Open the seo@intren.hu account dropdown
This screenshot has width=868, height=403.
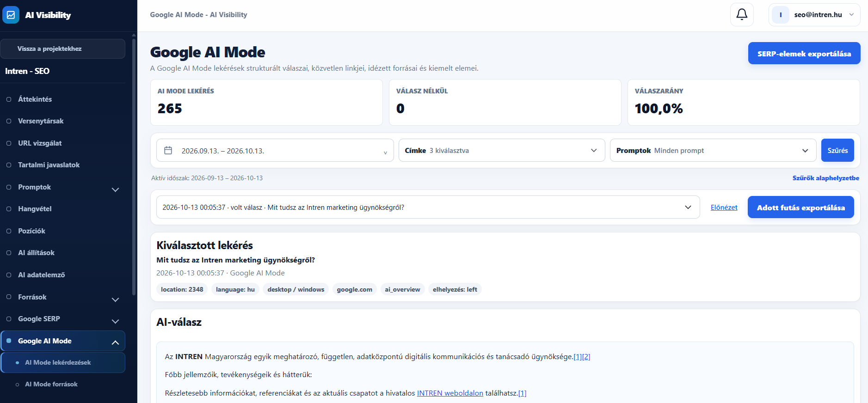[x=814, y=15]
